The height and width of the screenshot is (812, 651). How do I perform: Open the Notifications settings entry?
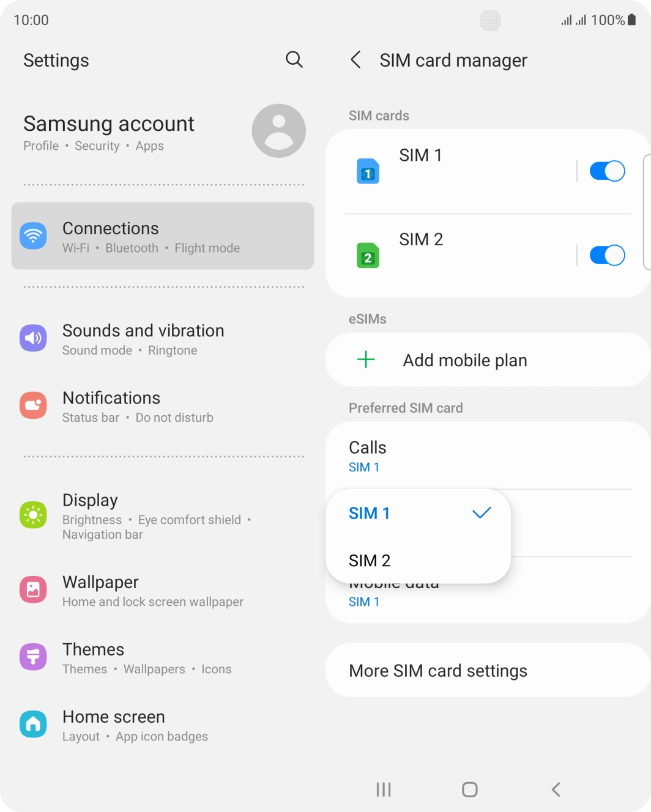pyautogui.click(x=163, y=407)
